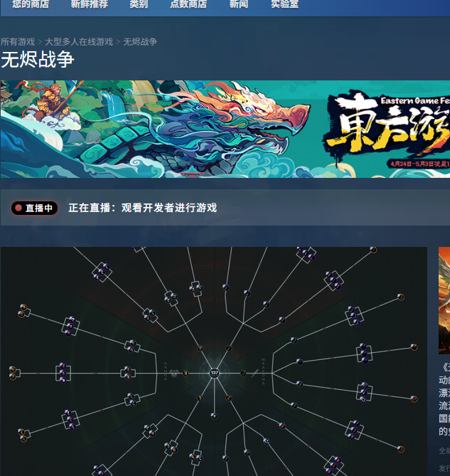Click the 无烬战争 breadcrumb link
The width and height of the screenshot is (450, 476).
point(140,41)
